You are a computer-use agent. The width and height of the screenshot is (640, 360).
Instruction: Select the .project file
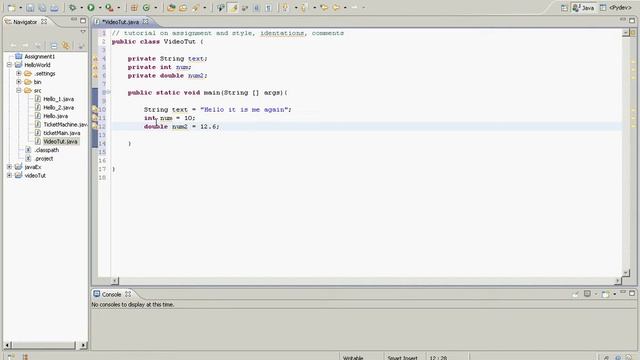pyautogui.click(x=44, y=158)
